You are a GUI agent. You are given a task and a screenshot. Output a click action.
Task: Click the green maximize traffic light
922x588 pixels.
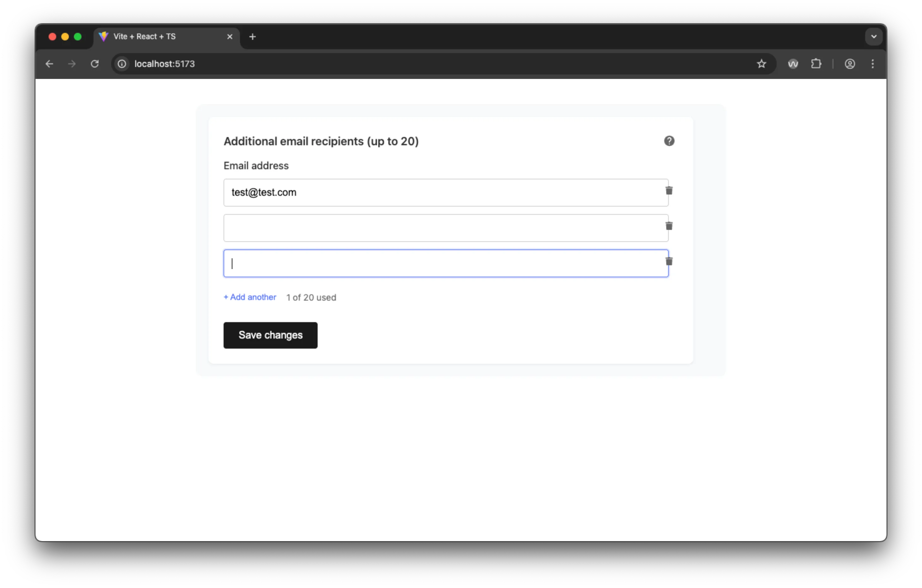pyautogui.click(x=78, y=36)
